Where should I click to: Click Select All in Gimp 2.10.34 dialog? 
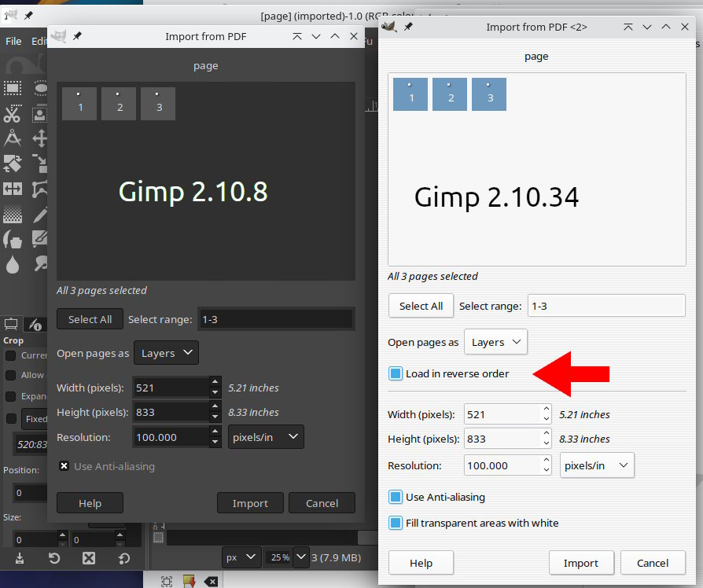421,306
